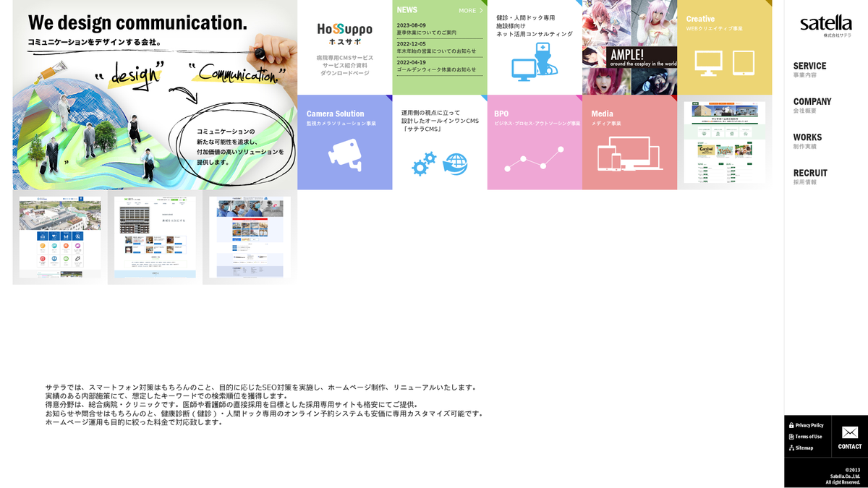Click the BPO line graph icon

coord(535,159)
